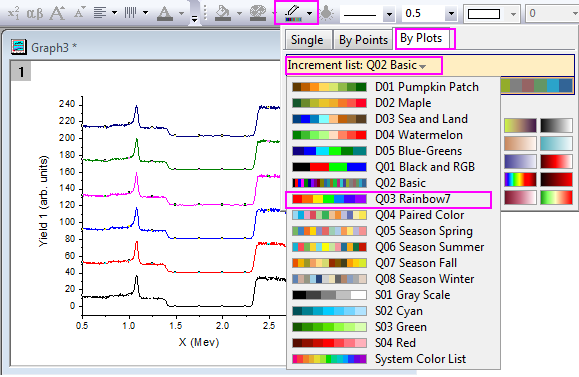The image size is (579, 377).
Task: Click the X (Mev) axis title
Action: (199, 342)
